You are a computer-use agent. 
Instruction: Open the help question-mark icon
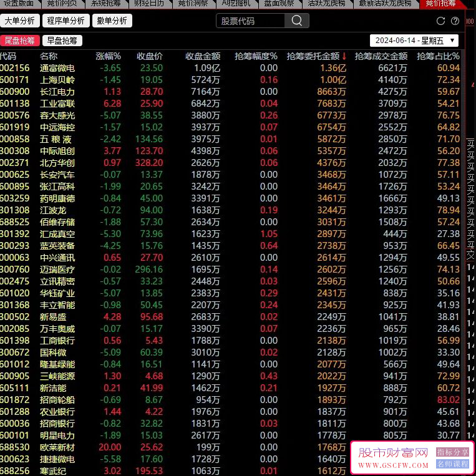point(455,21)
